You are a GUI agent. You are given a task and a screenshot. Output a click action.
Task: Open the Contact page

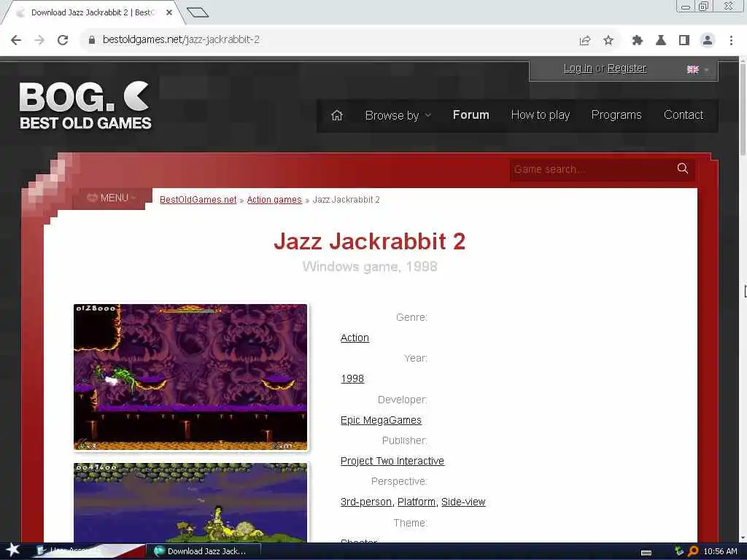pos(683,114)
